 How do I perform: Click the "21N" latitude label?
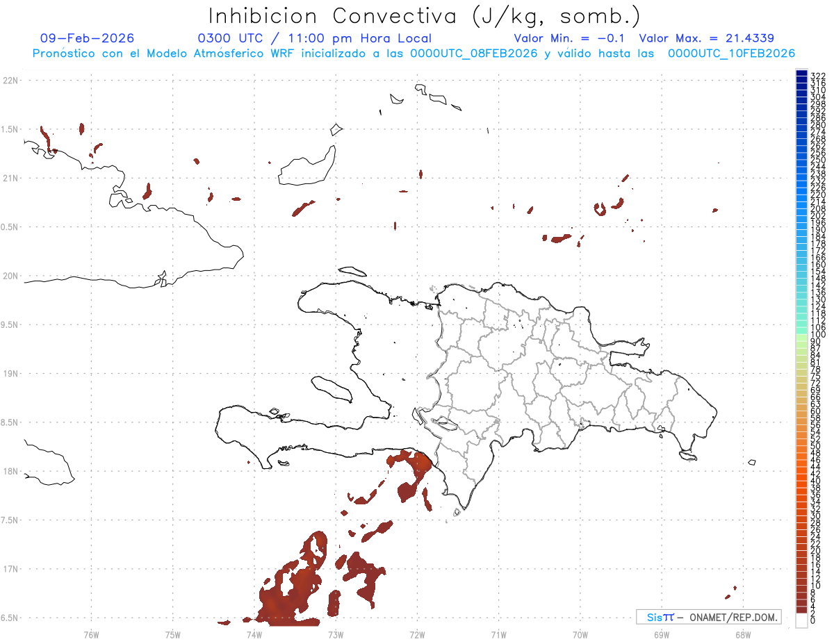(10, 178)
